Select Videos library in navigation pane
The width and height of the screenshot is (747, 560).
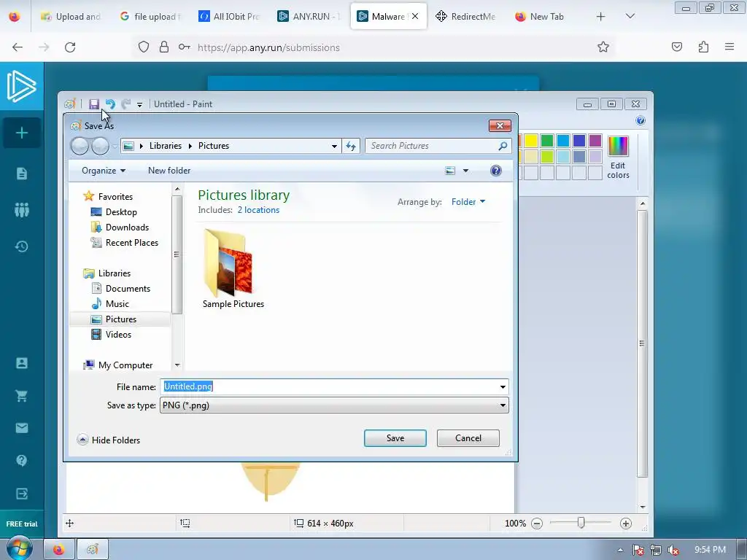pyautogui.click(x=118, y=334)
